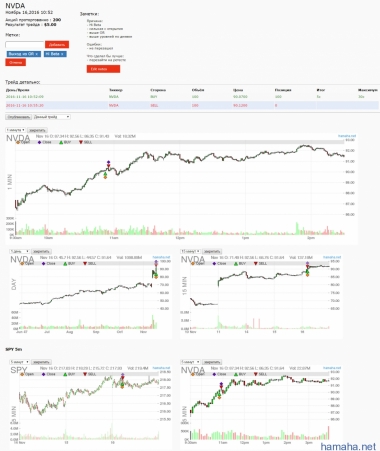
Task: Click the hamaha.net link on SPY chart
Action: pyautogui.click(x=161, y=368)
